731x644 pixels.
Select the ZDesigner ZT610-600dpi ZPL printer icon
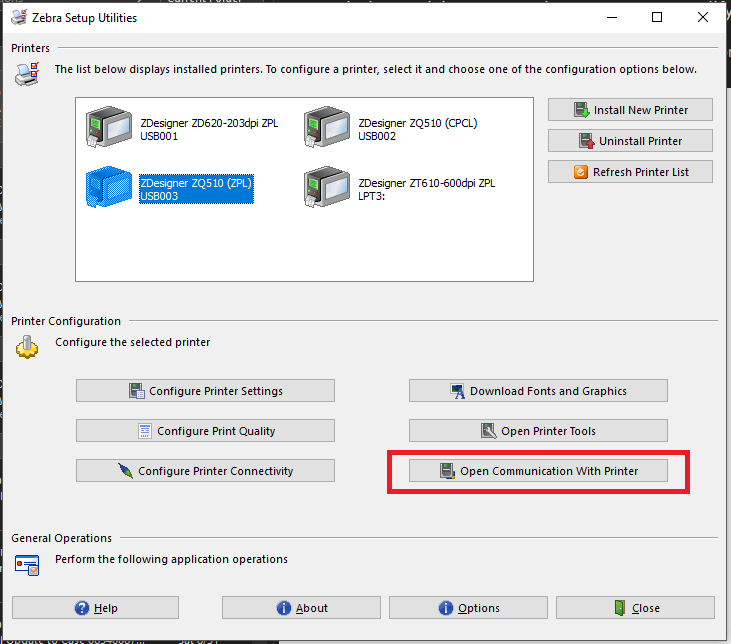[x=326, y=187]
